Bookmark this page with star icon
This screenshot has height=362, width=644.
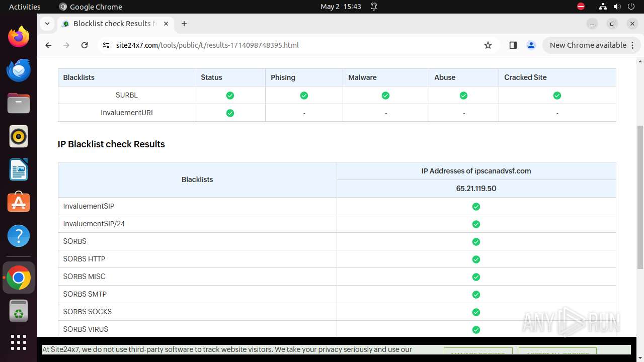488,45
